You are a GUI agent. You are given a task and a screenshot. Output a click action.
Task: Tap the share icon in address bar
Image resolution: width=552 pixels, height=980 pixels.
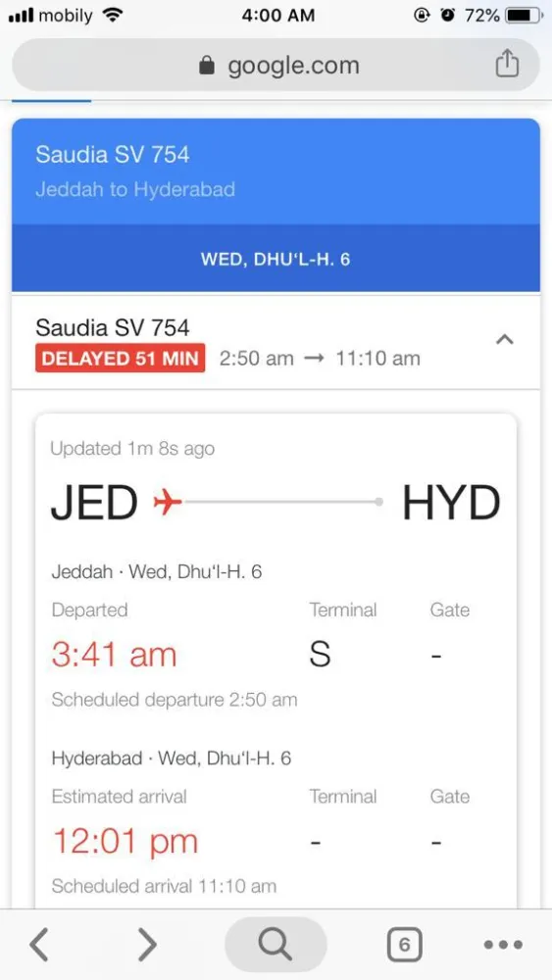coord(507,64)
